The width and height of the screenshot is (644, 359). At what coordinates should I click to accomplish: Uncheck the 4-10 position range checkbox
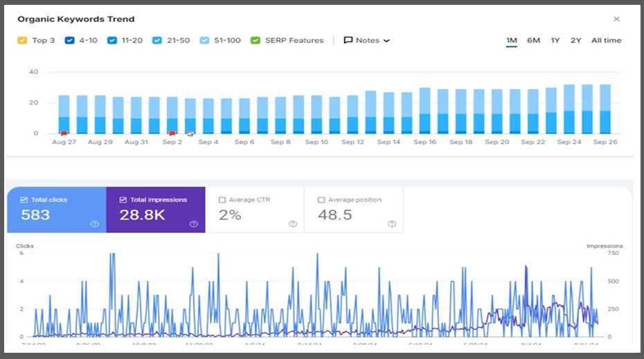[x=69, y=40]
